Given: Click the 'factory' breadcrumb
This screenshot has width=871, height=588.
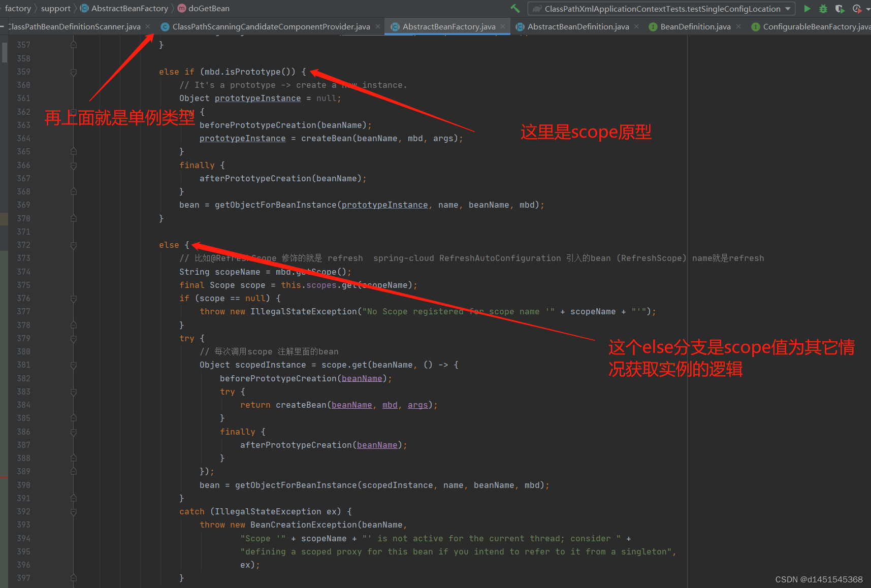Looking at the screenshot, I should 18,9.
